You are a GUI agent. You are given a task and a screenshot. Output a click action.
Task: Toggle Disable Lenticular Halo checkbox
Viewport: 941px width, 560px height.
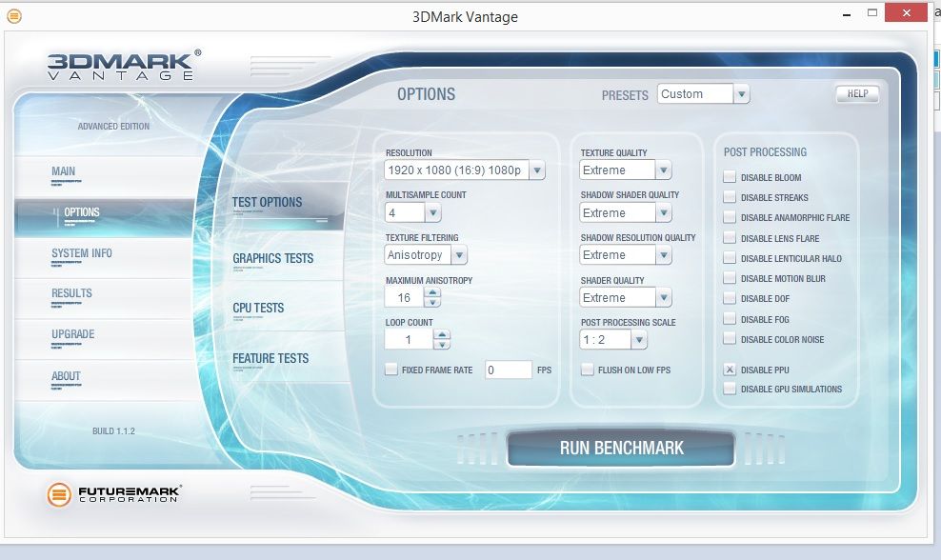[730, 258]
